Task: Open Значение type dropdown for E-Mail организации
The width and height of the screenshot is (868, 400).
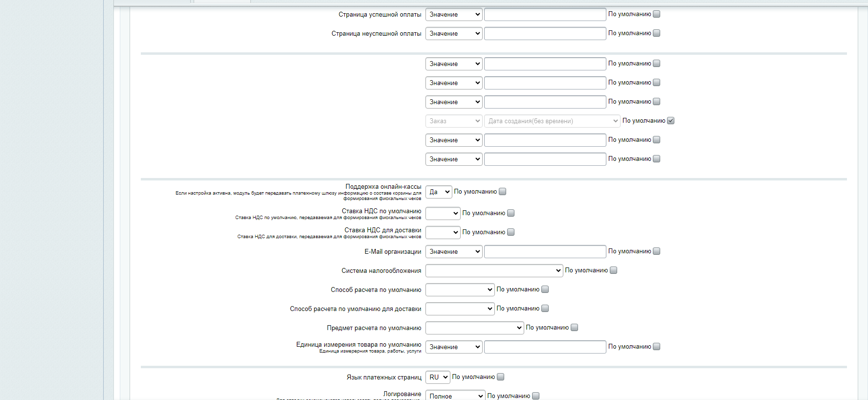Action: coord(454,251)
